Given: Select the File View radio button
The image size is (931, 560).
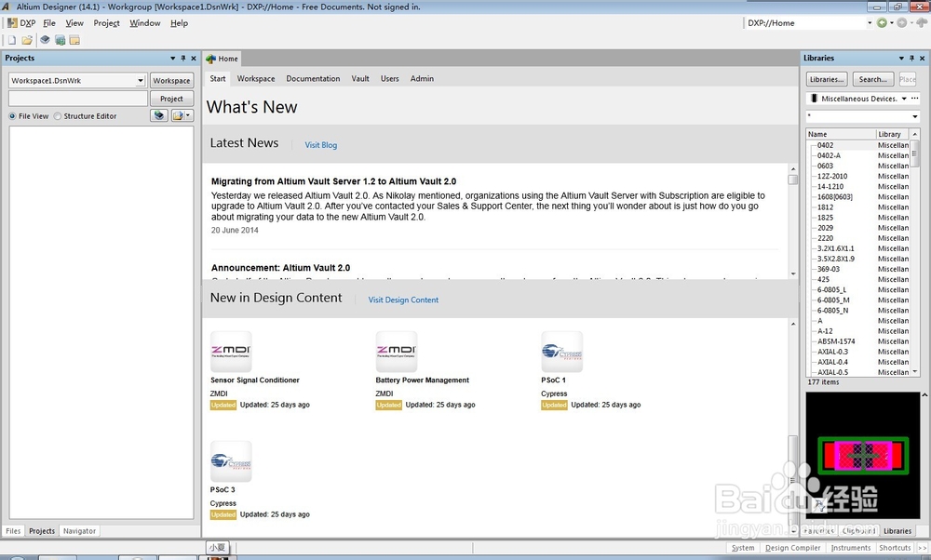Looking at the screenshot, I should click(12, 116).
